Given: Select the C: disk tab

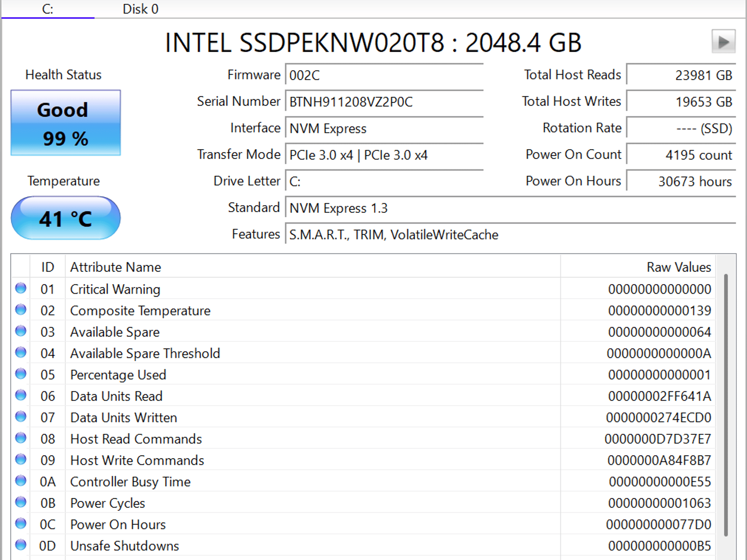Looking at the screenshot, I should [x=48, y=9].
